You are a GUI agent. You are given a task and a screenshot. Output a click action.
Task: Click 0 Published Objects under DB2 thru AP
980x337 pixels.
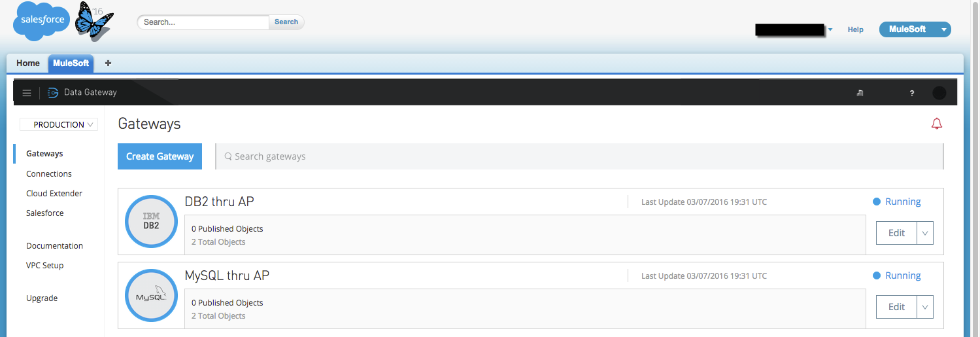tap(228, 229)
